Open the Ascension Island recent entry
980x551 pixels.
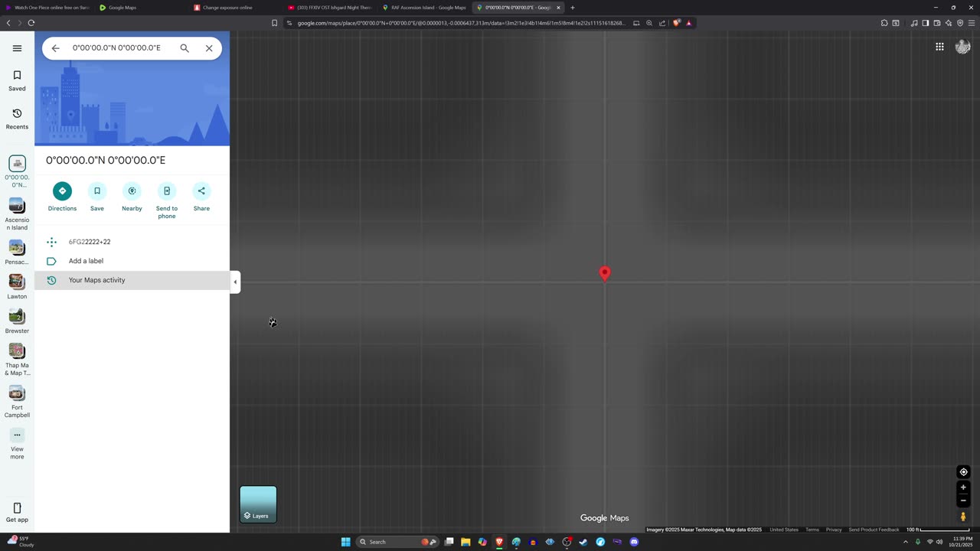pyautogui.click(x=17, y=214)
